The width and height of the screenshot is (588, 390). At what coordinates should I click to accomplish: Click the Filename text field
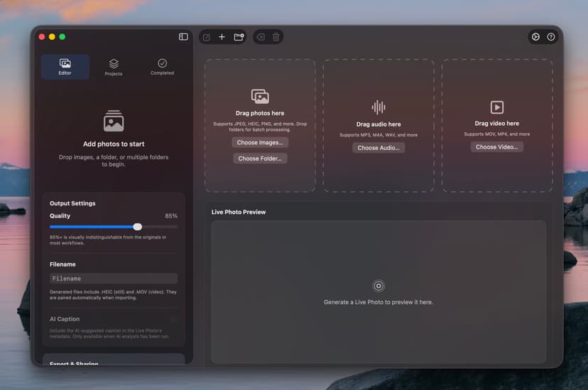tap(114, 278)
